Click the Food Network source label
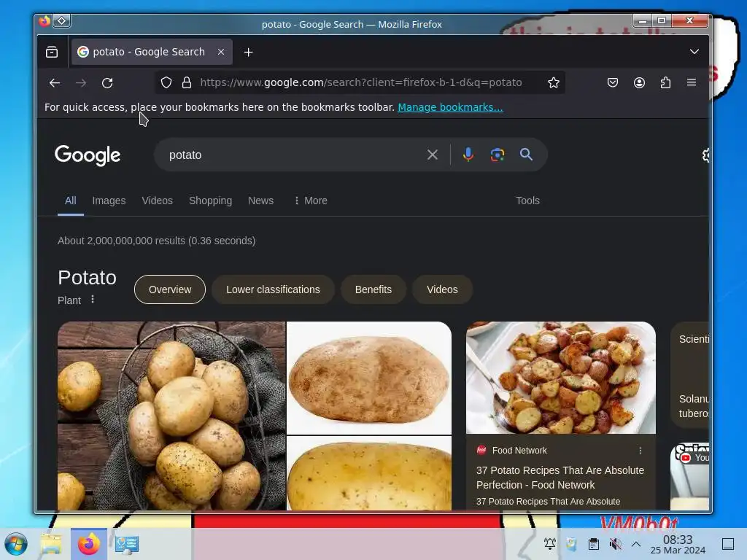 point(519,451)
